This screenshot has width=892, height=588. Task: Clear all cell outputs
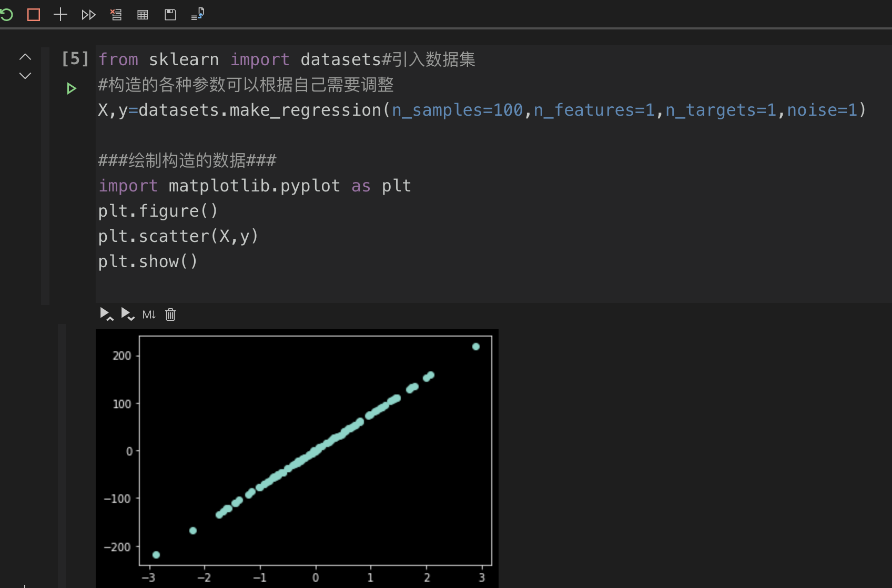(116, 15)
